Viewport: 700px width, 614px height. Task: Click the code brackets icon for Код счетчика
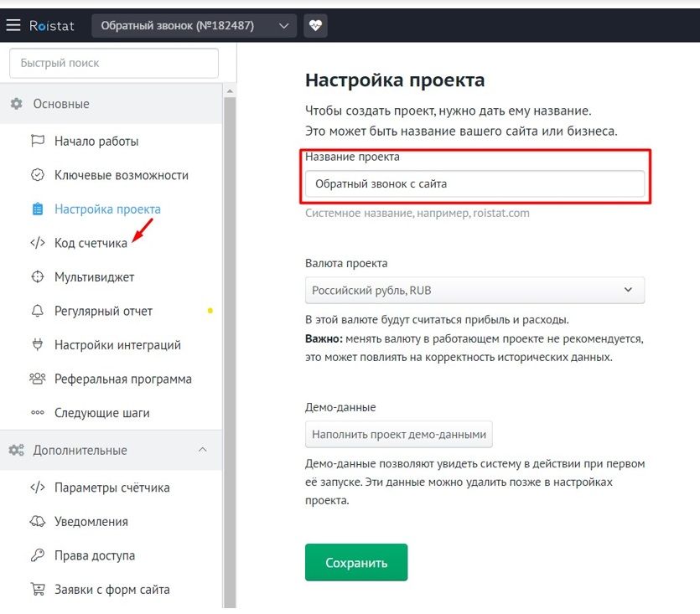(x=38, y=243)
